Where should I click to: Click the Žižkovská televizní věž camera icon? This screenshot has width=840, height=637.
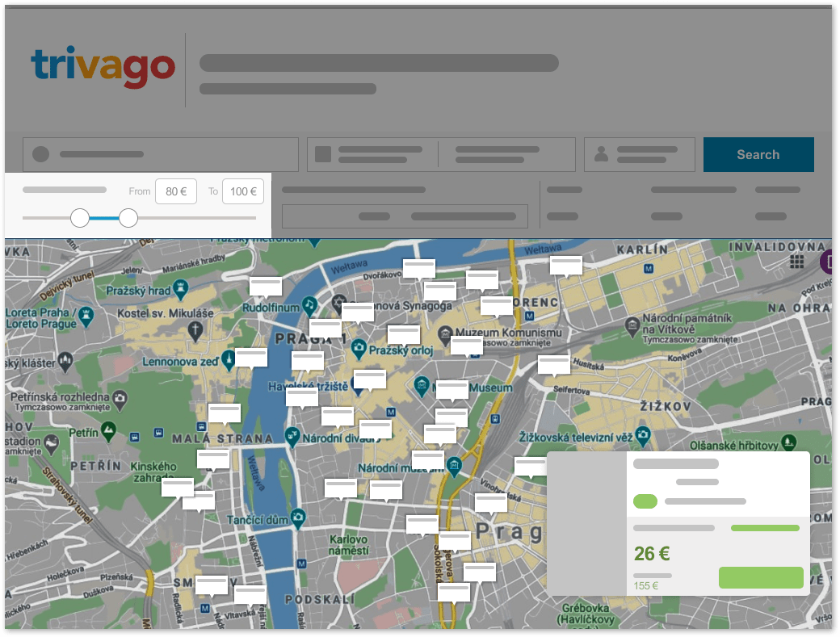point(643,436)
